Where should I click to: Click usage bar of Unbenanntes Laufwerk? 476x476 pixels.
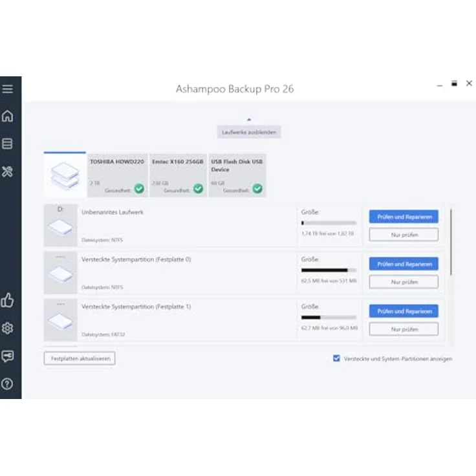click(x=329, y=223)
